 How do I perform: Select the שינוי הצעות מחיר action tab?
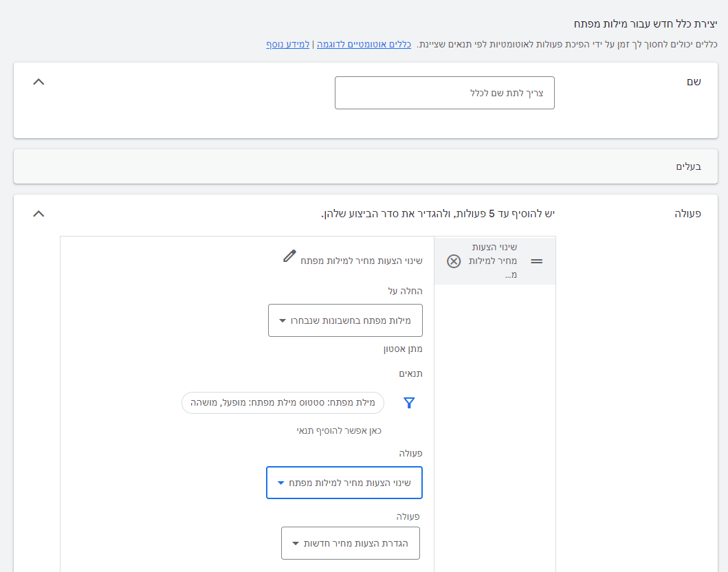[495, 261]
